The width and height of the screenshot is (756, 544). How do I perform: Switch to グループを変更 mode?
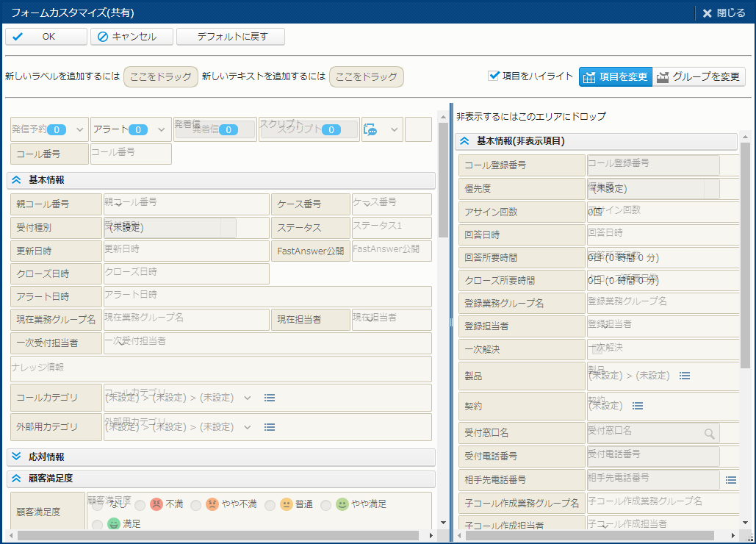pos(699,77)
